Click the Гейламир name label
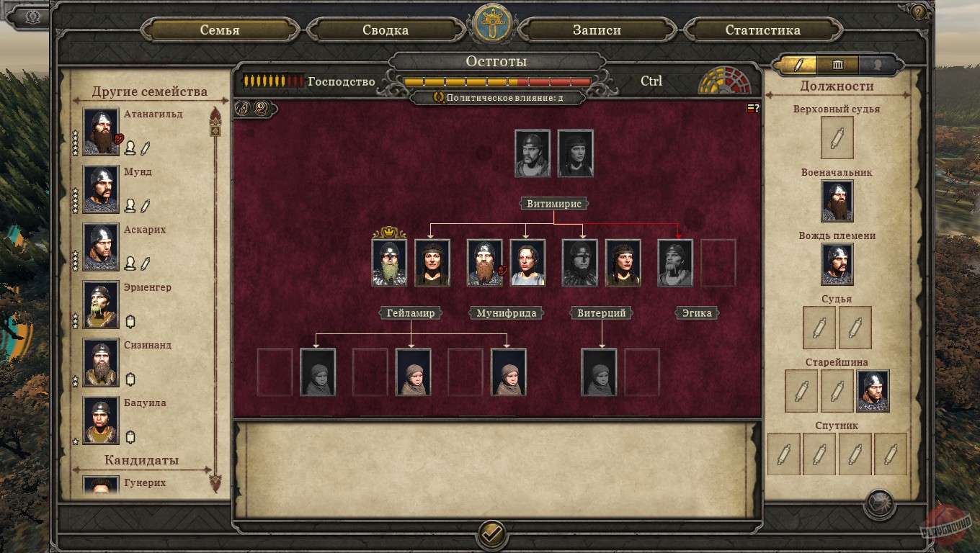Image resolution: width=980 pixels, height=553 pixels. [x=411, y=313]
